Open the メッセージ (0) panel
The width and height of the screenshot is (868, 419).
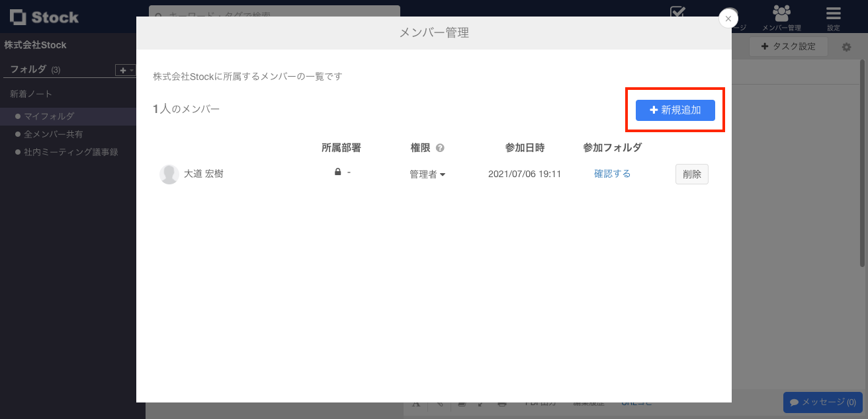[x=822, y=402]
